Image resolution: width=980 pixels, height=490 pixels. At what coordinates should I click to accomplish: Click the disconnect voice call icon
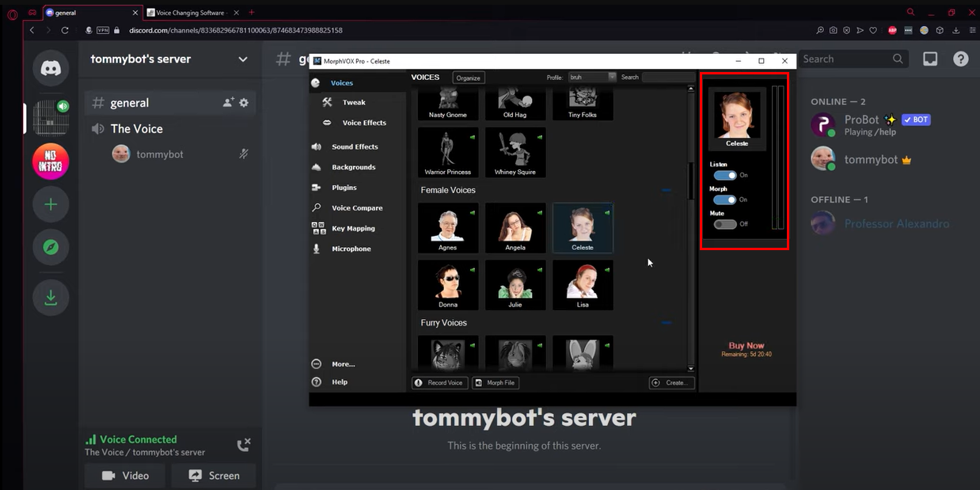[244, 445]
